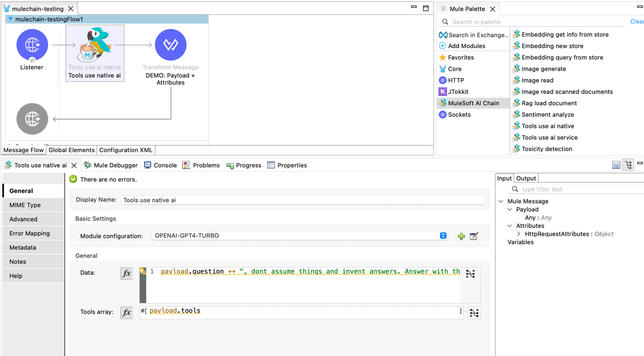
Task: Select the Advanced settings section
Action: click(33, 219)
